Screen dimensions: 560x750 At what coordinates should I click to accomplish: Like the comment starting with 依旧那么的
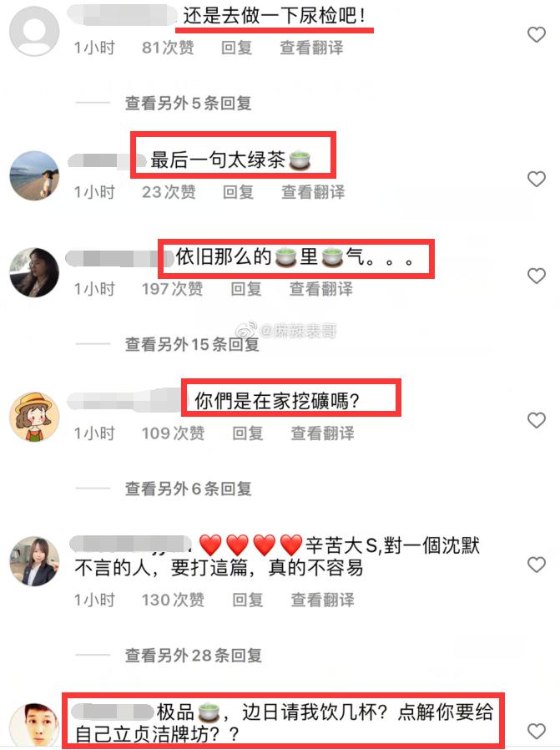click(x=536, y=276)
